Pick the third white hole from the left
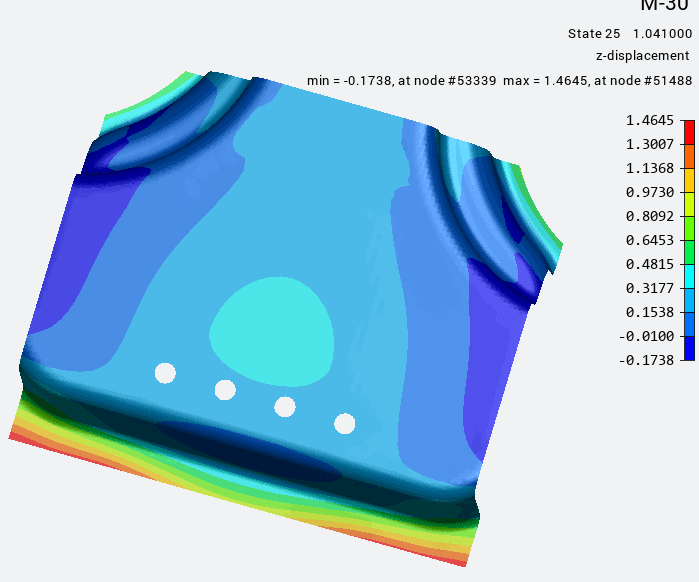The width and height of the screenshot is (699, 582). [285, 407]
